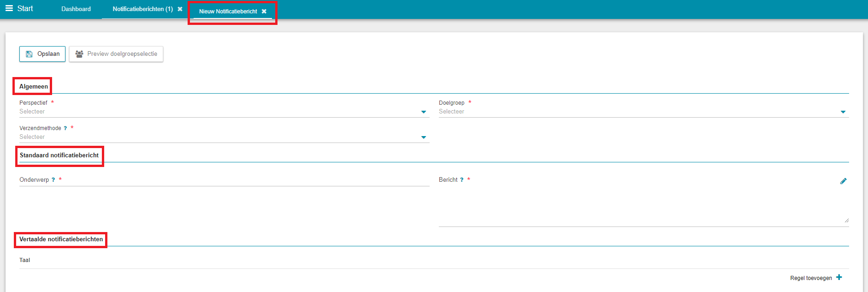The image size is (868, 292).
Task: Switch to the Notificatieberichten (1) tab
Action: 142,9
